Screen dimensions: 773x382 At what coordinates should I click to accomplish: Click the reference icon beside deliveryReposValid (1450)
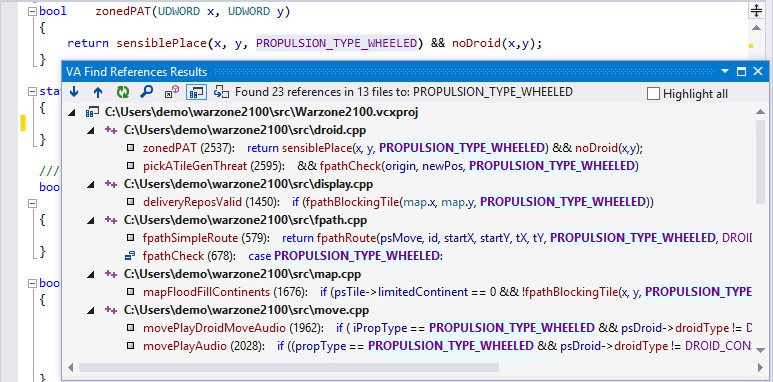coord(131,202)
